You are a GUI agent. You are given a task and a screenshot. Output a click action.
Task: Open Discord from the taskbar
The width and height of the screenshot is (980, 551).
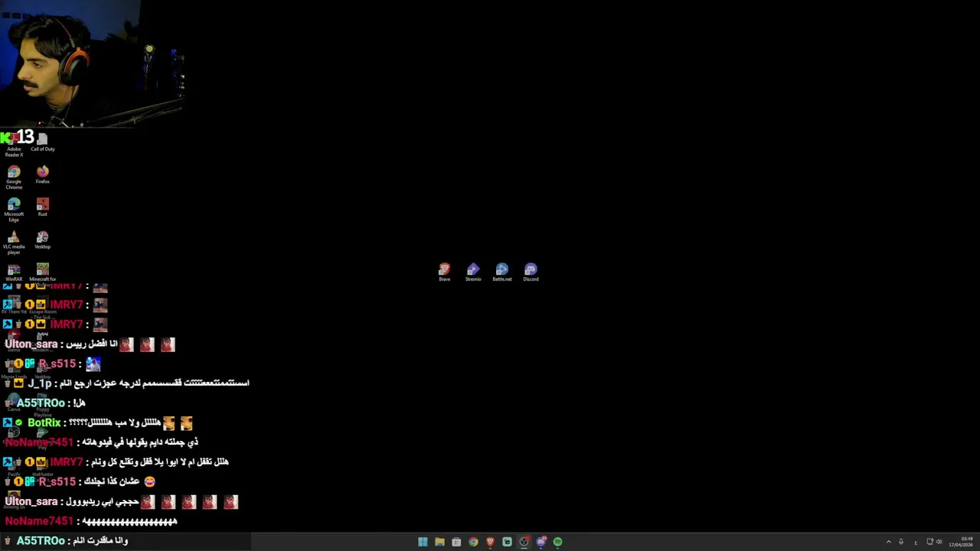coord(541,542)
